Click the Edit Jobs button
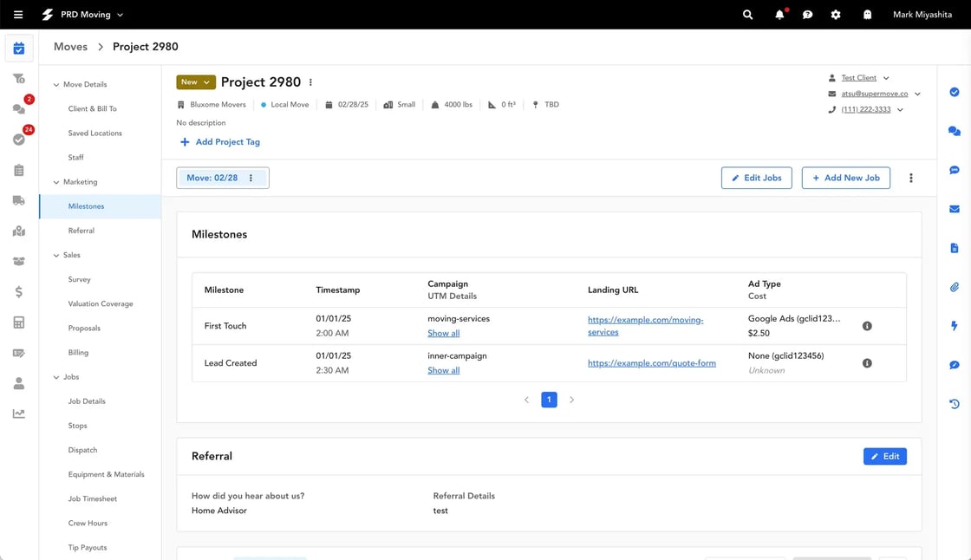 tap(756, 178)
